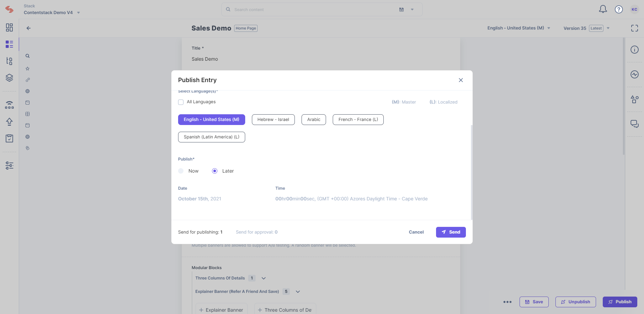Select the Later publish option
Screen dimensions: 644x314
pos(215,171)
